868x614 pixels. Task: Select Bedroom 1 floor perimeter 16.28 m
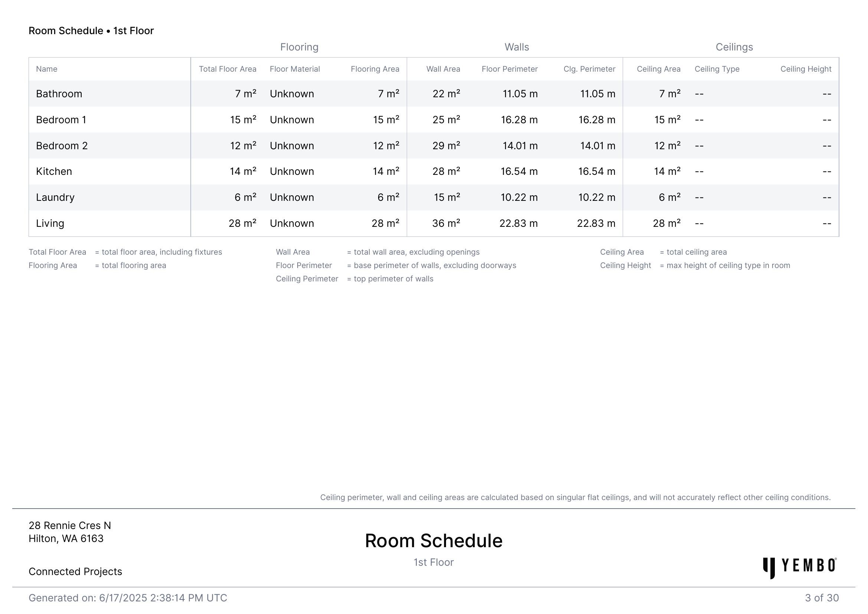coord(520,120)
